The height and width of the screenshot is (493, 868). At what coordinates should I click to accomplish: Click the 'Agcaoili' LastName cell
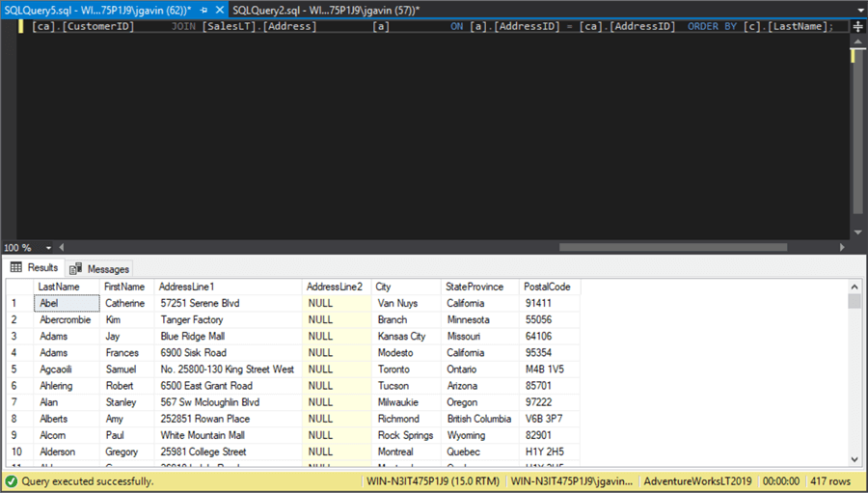tap(67, 369)
